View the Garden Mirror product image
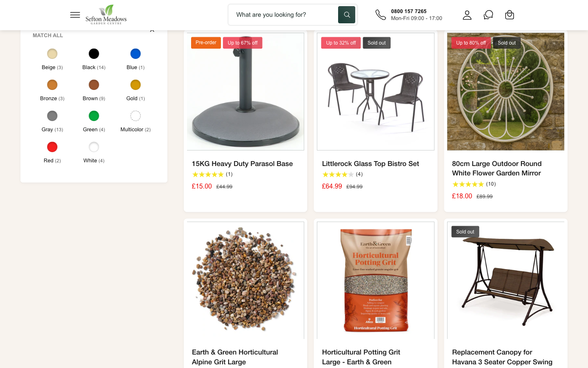This screenshot has height=368, width=588. pos(506,92)
